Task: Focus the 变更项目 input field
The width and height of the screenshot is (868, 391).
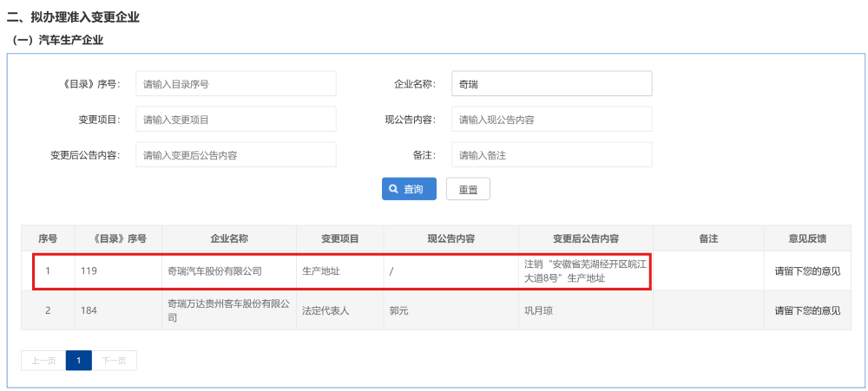Action: click(x=236, y=120)
